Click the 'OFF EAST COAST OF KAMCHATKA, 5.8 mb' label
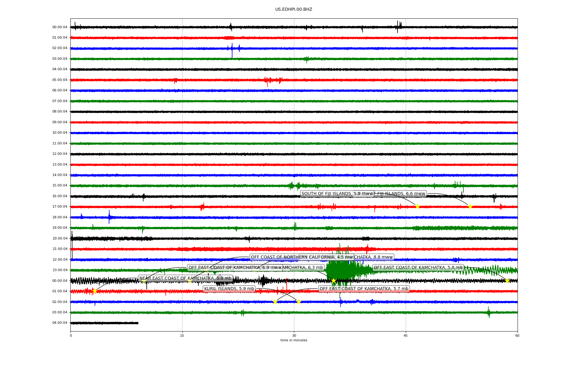Screen dimensions: 588x368 click(x=418, y=268)
